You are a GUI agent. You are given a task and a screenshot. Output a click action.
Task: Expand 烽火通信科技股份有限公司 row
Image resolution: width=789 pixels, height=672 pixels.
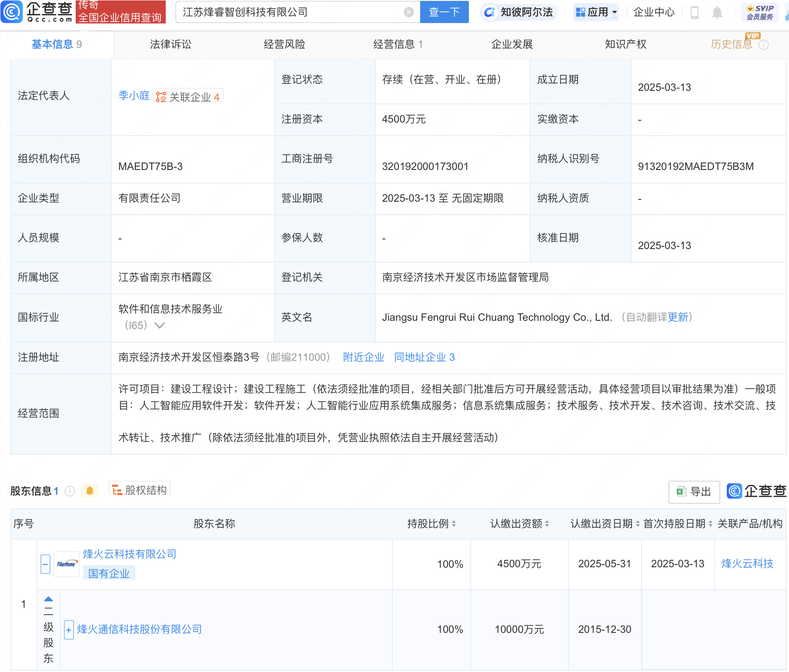click(x=69, y=630)
